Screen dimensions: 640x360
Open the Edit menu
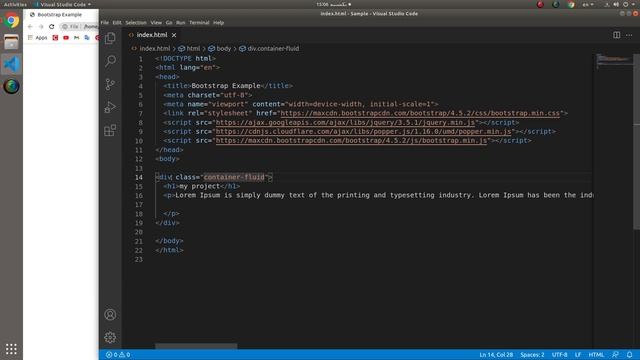tap(117, 22)
